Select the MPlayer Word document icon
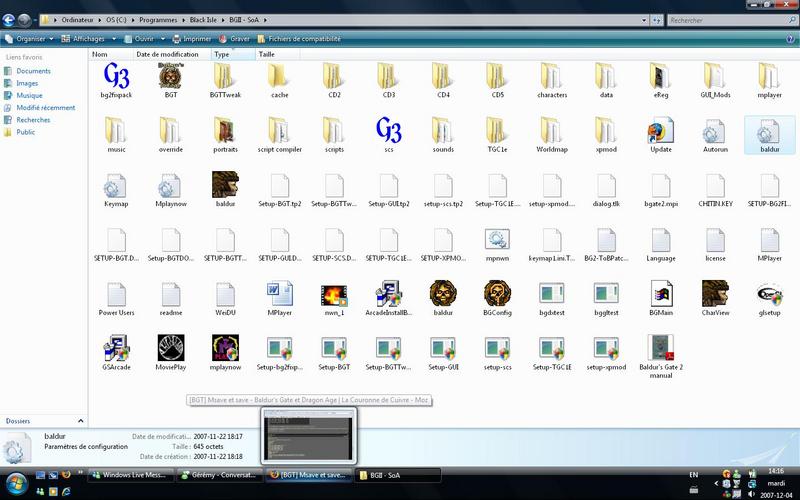The width and height of the screenshot is (800, 500). pyautogui.click(x=280, y=293)
